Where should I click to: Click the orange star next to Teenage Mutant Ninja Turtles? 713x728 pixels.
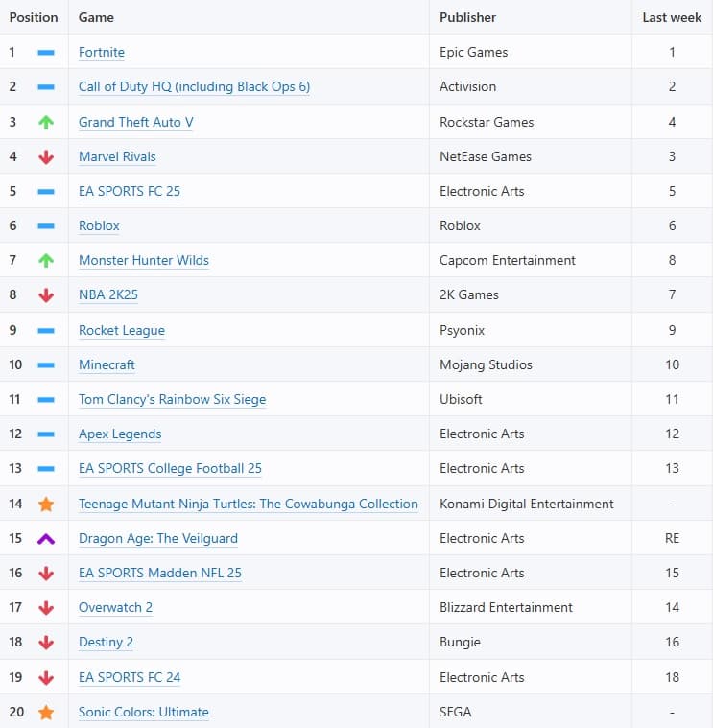point(46,504)
